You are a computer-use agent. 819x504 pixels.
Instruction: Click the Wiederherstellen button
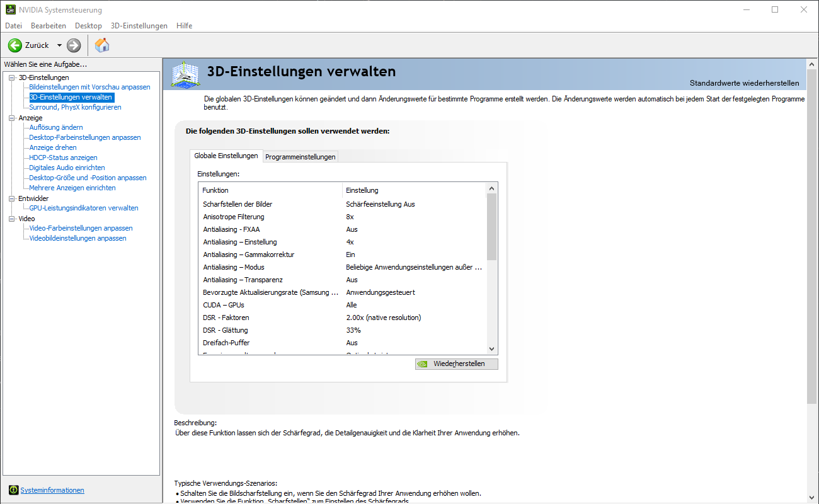coord(457,364)
